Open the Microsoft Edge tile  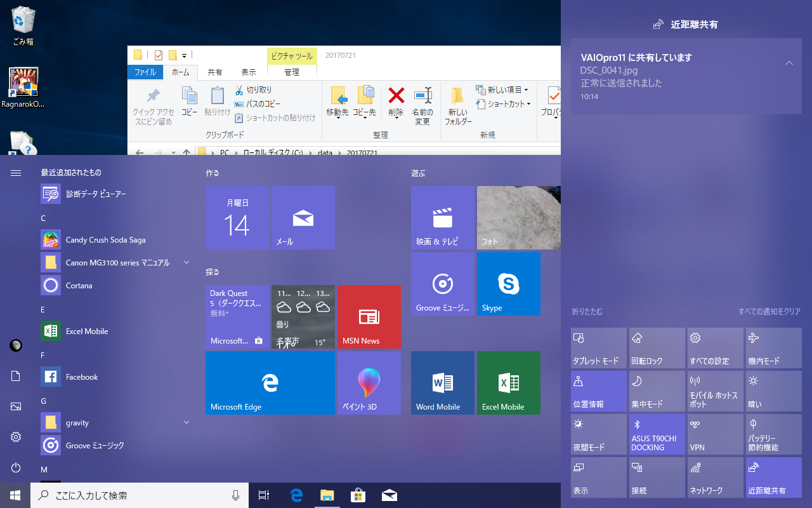pos(270,383)
